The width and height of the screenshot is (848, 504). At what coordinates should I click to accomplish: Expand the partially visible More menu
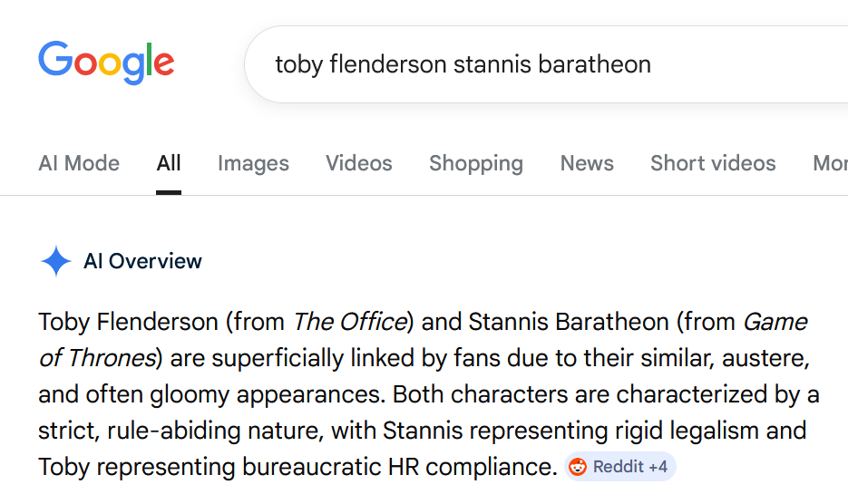tap(830, 163)
